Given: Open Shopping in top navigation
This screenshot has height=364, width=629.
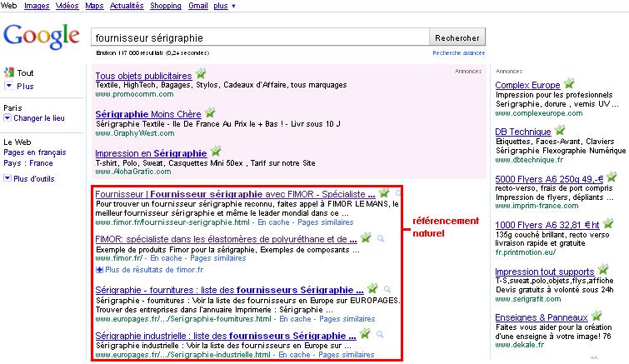Looking at the screenshot, I should pyautogui.click(x=166, y=6).
